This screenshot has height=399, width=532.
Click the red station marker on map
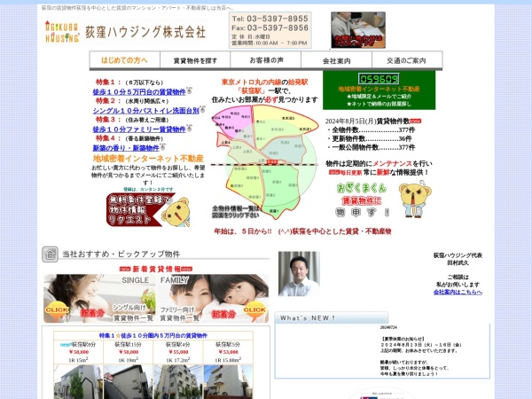coord(272,162)
